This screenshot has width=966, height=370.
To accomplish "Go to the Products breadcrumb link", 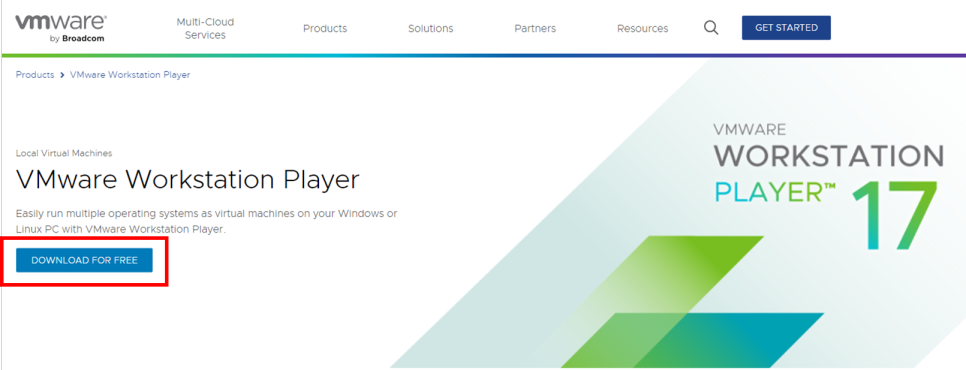I will click(35, 75).
